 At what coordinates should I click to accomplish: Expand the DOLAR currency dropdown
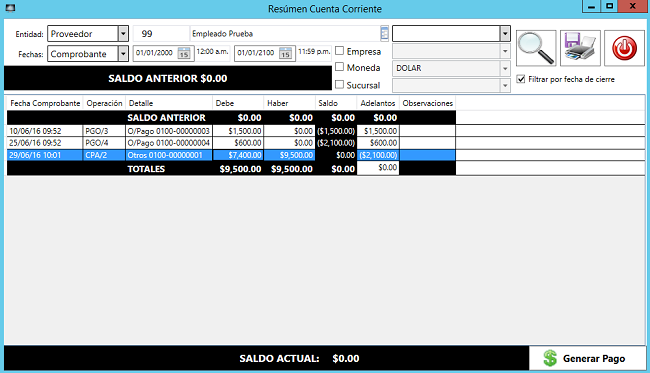point(505,68)
